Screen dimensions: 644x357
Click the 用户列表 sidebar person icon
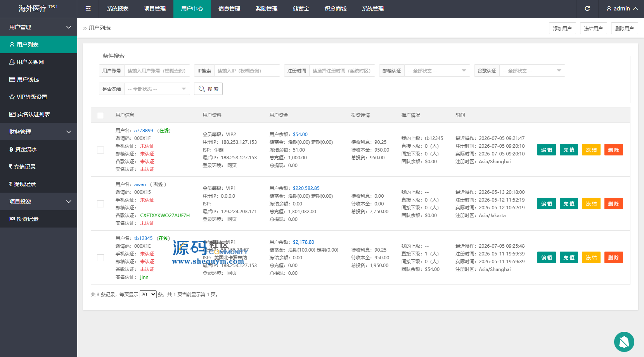pyautogui.click(x=12, y=45)
